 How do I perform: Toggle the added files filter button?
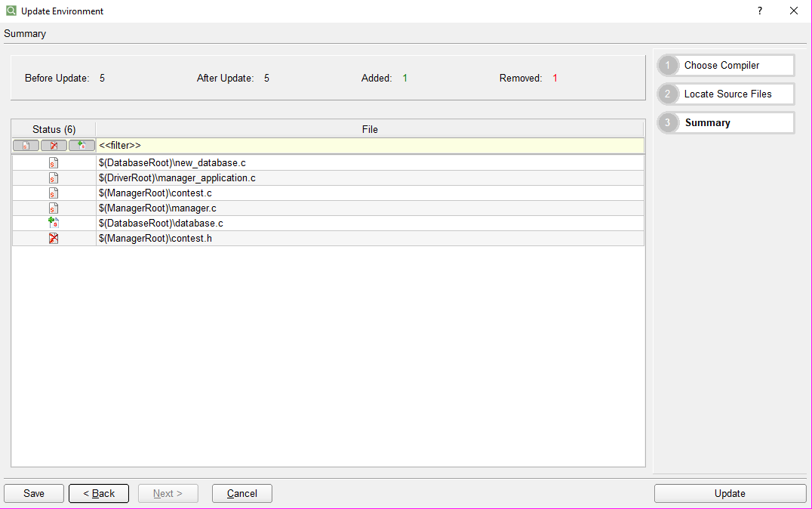[82, 145]
